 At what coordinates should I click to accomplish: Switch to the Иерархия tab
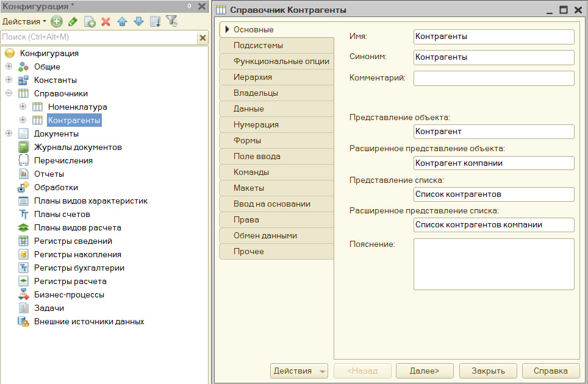pos(276,77)
